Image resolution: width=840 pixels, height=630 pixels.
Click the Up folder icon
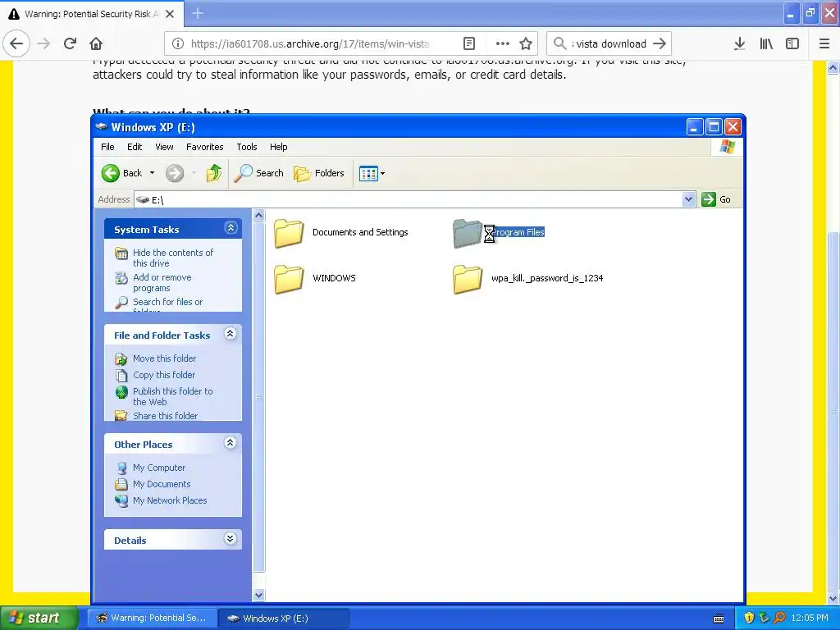(214, 173)
